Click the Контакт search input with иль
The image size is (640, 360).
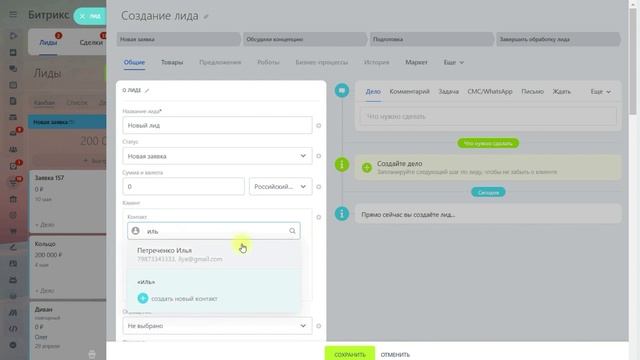pyautogui.click(x=214, y=231)
